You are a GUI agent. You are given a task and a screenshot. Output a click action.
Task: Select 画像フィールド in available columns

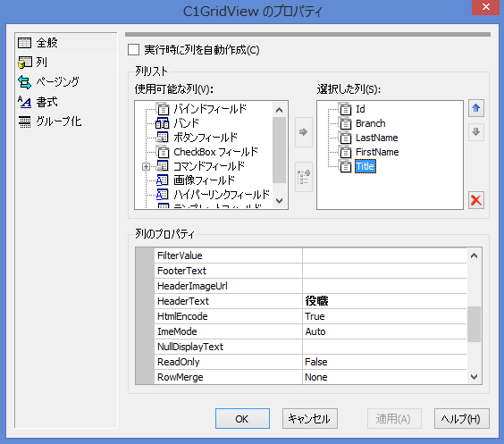(x=204, y=180)
